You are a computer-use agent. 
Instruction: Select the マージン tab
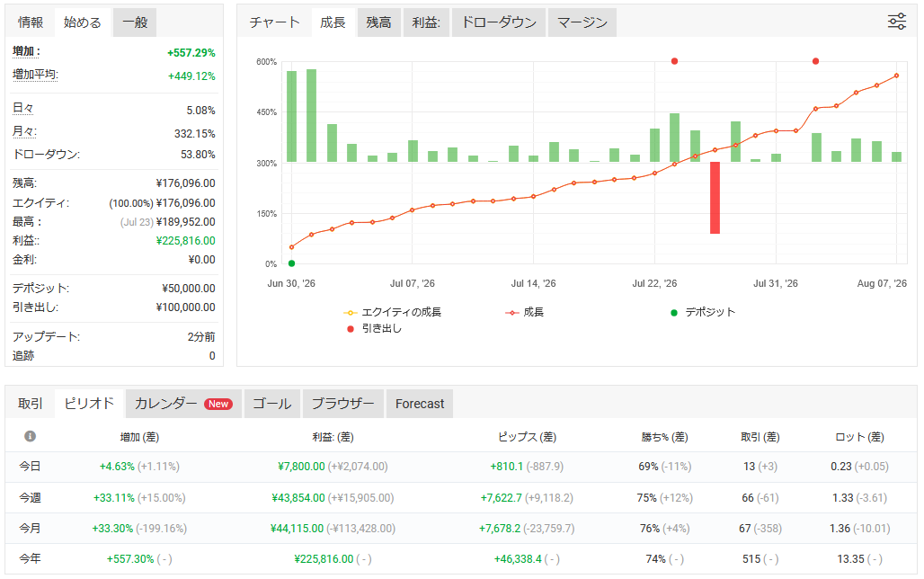582,22
